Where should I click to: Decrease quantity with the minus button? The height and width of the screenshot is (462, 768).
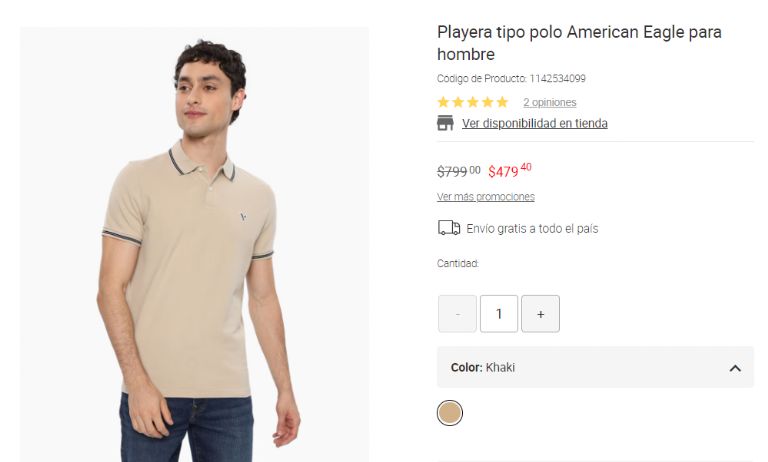coord(457,314)
